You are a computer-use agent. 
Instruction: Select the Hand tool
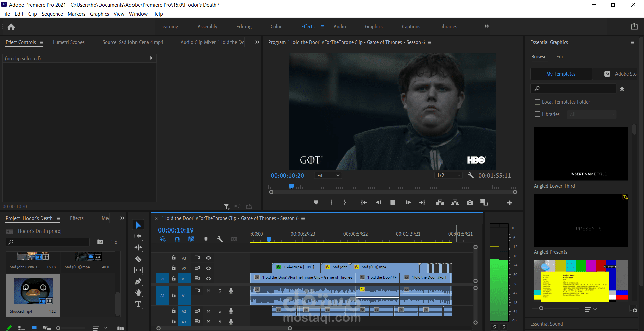[x=138, y=293]
